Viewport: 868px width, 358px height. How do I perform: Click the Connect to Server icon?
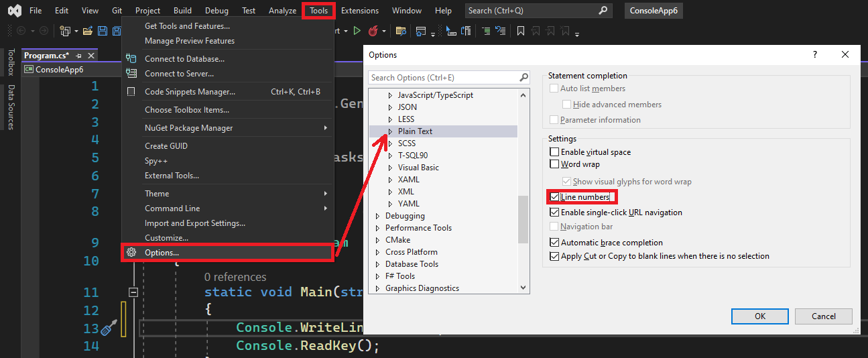pos(131,74)
